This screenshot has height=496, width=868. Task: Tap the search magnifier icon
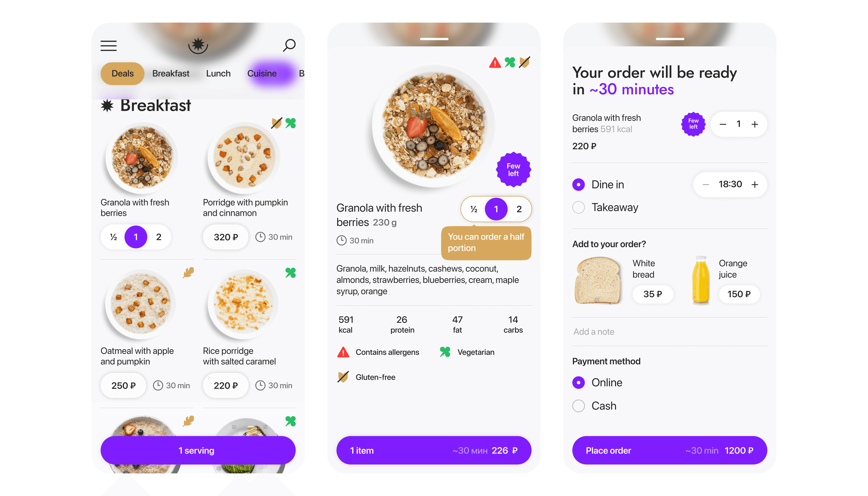pos(289,45)
